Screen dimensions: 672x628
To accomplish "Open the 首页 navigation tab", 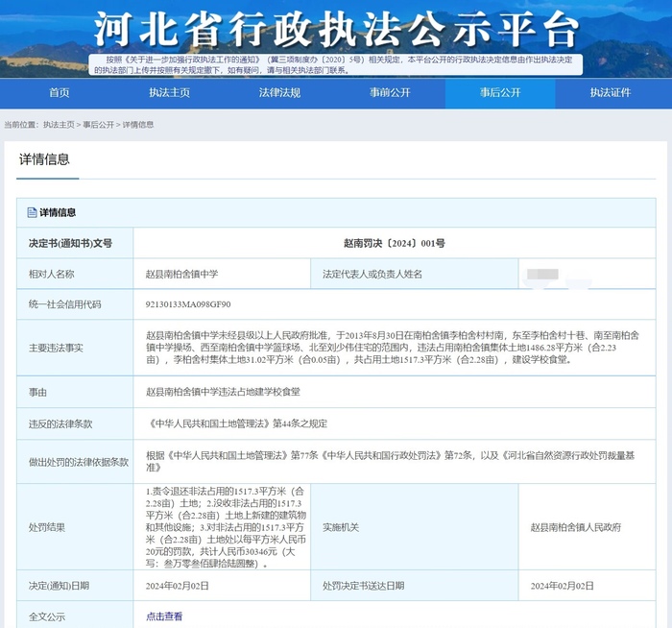I will click(x=60, y=92).
